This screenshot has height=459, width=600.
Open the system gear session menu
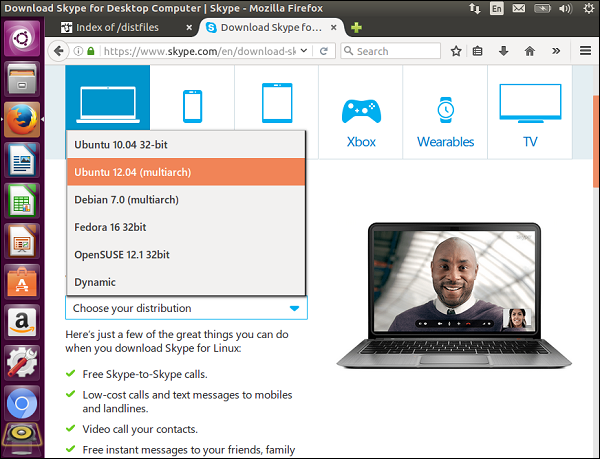pyautogui.click(x=589, y=8)
